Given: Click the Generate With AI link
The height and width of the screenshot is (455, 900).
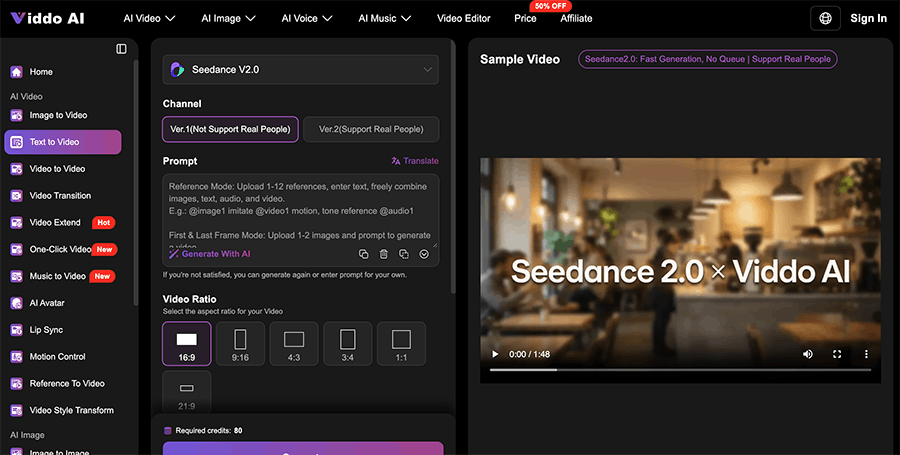Looking at the screenshot, I should point(209,254).
